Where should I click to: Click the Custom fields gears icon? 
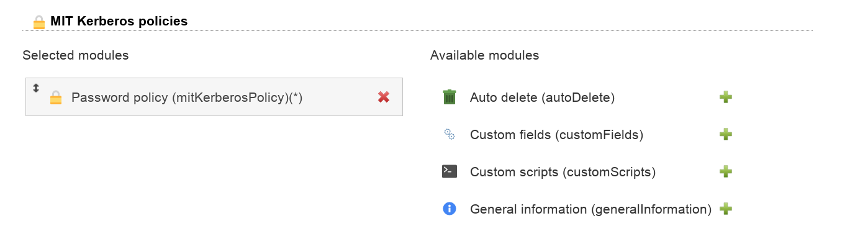450,134
